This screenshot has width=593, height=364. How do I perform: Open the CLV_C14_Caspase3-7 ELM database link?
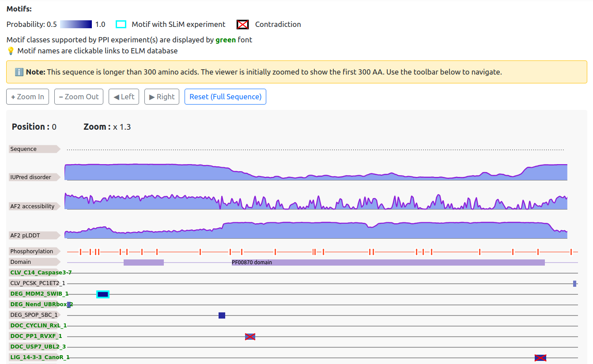pyautogui.click(x=41, y=272)
